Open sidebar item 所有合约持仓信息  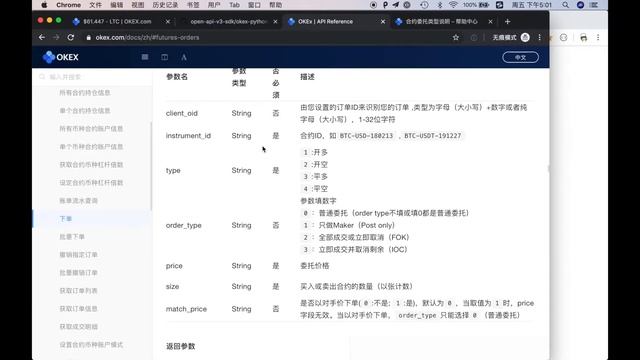click(85, 93)
